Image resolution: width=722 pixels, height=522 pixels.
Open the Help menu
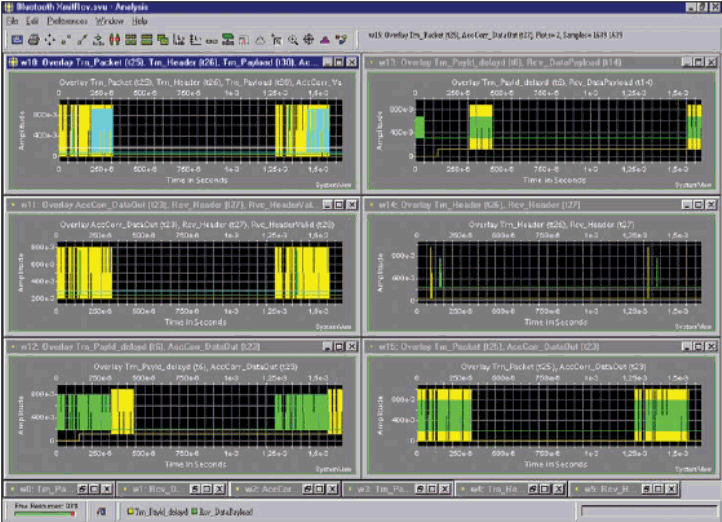click(x=139, y=20)
